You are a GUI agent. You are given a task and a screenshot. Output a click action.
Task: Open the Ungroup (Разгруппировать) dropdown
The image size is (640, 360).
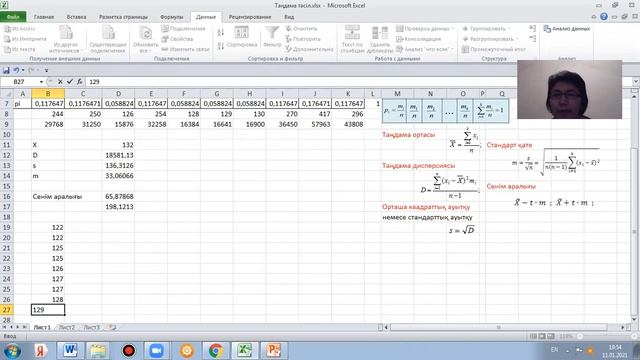(x=490, y=39)
